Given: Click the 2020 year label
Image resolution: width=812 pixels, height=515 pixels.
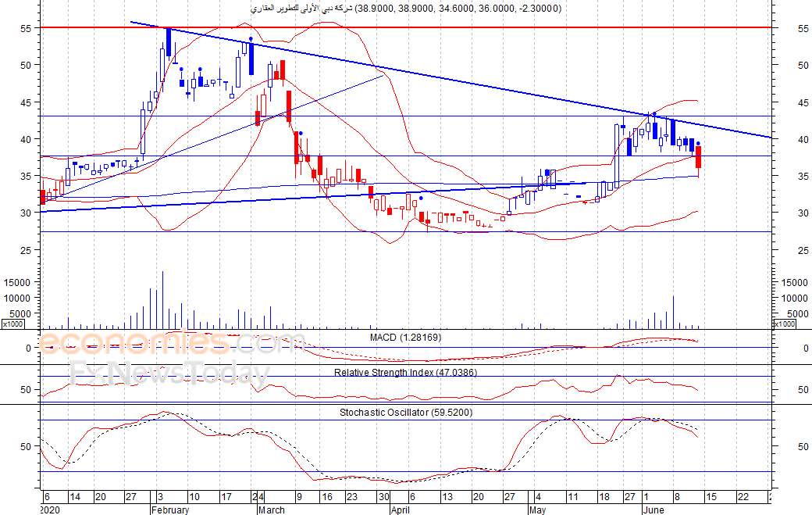Looking at the screenshot, I should (x=50, y=510).
